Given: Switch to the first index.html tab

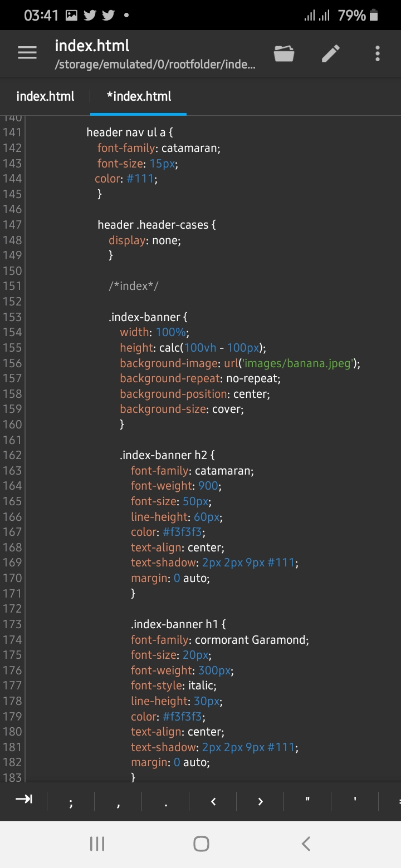Looking at the screenshot, I should pos(45,96).
